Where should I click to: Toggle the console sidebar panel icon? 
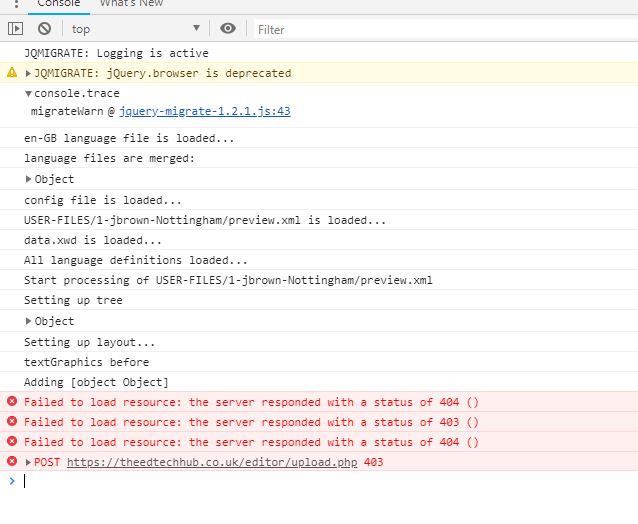pyautogui.click(x=15, y=29)
